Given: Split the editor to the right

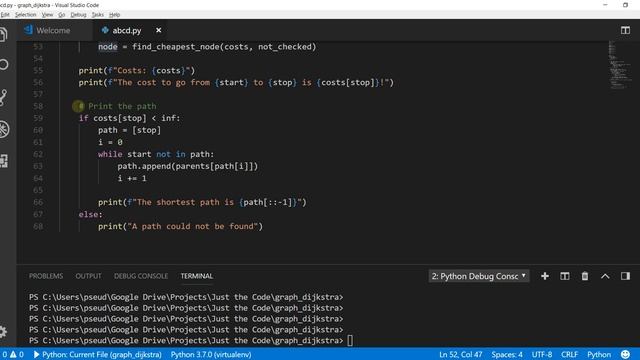Looking at the screenshot, I should (x=625, y=30).
